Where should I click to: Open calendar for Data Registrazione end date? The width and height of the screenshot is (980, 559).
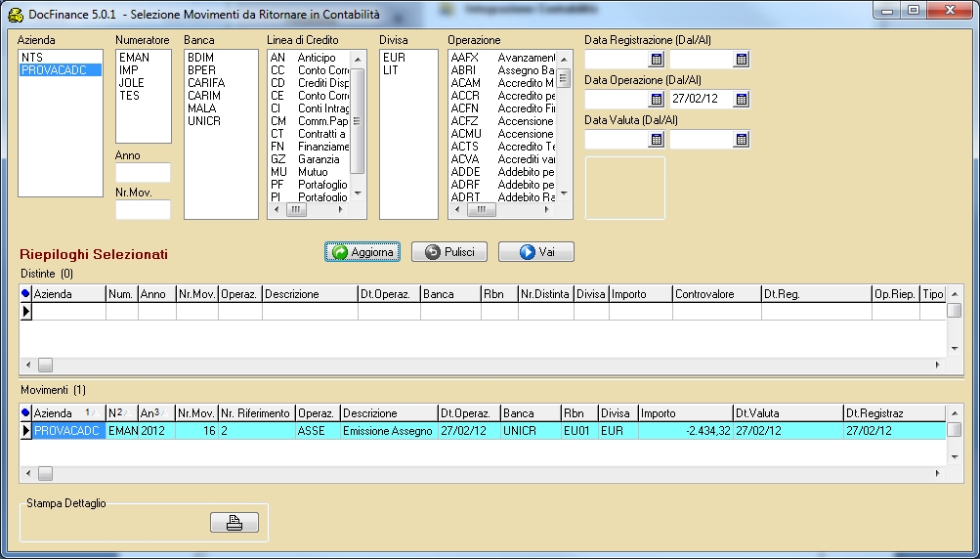coord(741,60)
